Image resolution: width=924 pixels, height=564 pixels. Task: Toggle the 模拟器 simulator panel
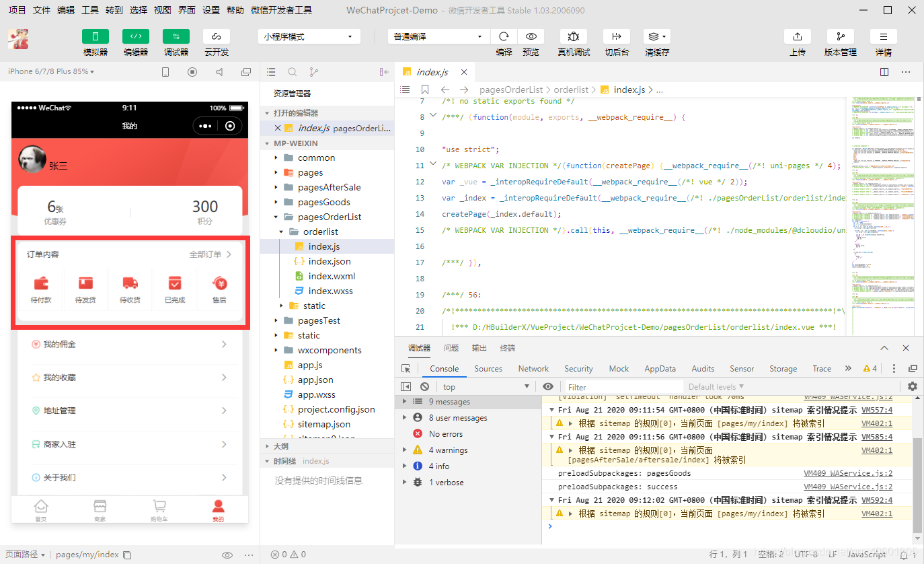pyautogui.click(x=95, y=36)
